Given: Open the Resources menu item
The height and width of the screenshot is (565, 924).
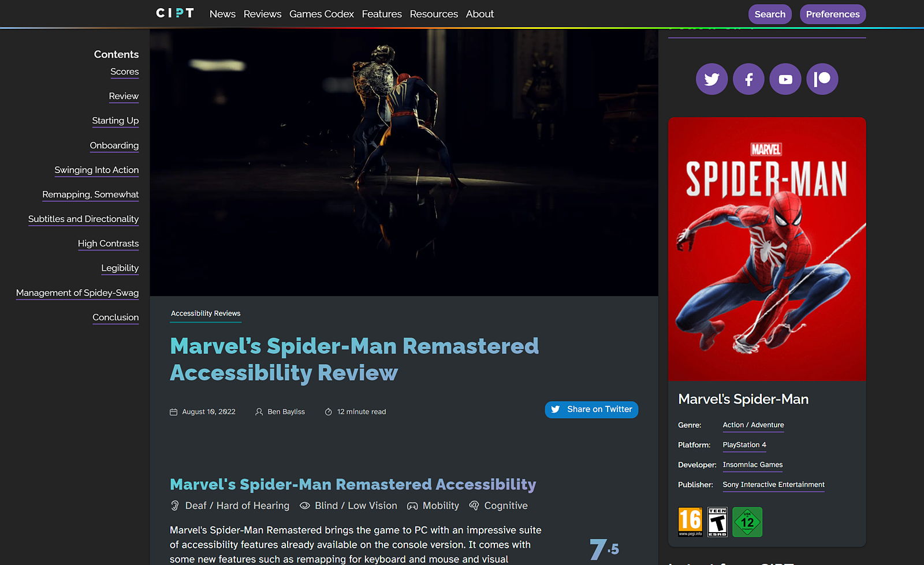Looking at the screenshot, I should (x=434, y=14).
